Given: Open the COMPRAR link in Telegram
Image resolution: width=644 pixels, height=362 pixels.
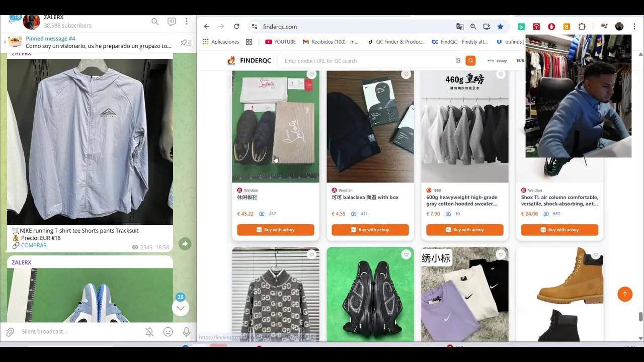Looking at the screenshot, I should tap(34, 245).
